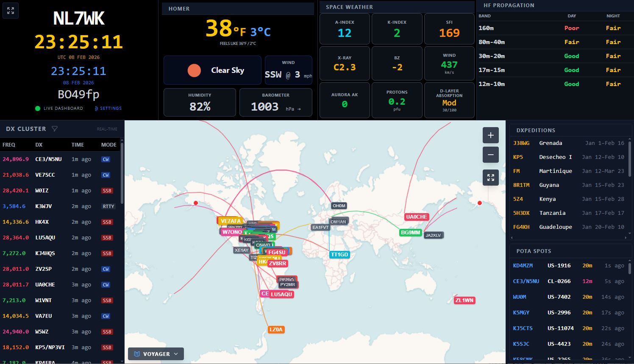Viewport: 634px width, 364px height.
Task: Click the RTTY mode badge for K3WJV
Action: pyautogui.click(x=108, y=206)
